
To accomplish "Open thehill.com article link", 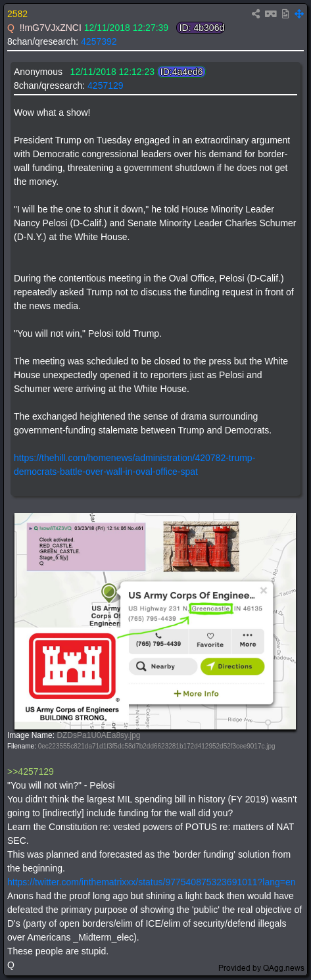I will pyautogui.click(x=135, y=464).
